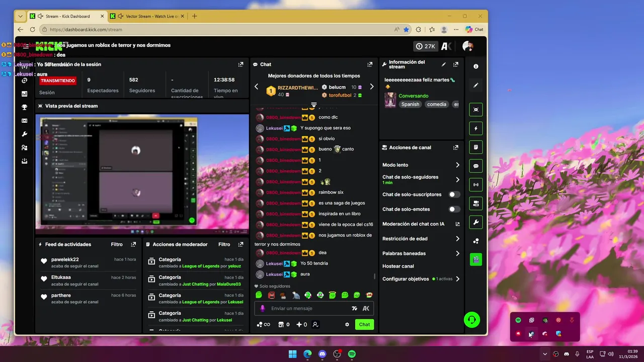644x362 pixels.
Task: Click the Windows Security tray icon
Action: (558, 334)
